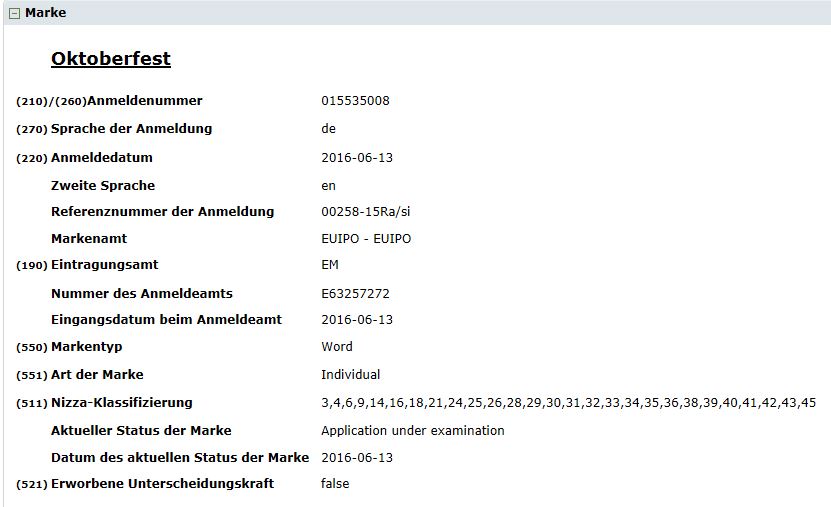This screenshot has height=507, width=831.
Task: Select the Nice classification number list
Action: click(x=568, y=403)
